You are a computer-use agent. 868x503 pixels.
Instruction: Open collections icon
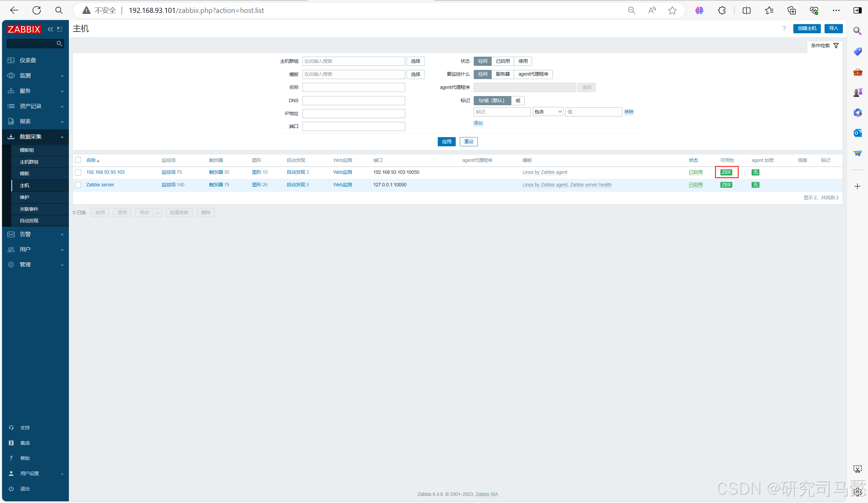[x=792, y=10]
